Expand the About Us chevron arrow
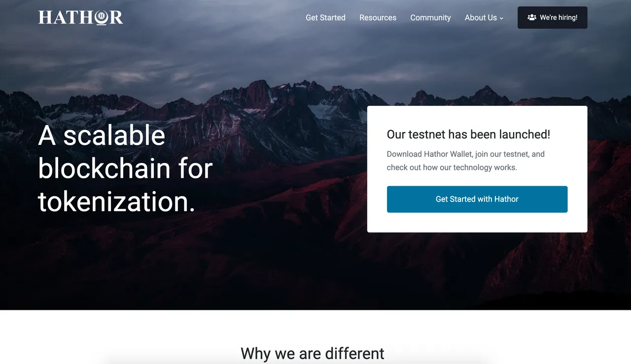Viewport: 631px width, 364px height. (501, 18)
